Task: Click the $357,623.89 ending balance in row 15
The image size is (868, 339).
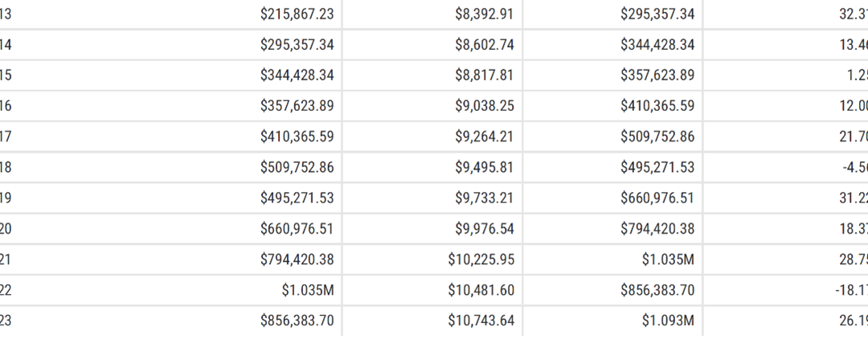Action: [657, 76]
